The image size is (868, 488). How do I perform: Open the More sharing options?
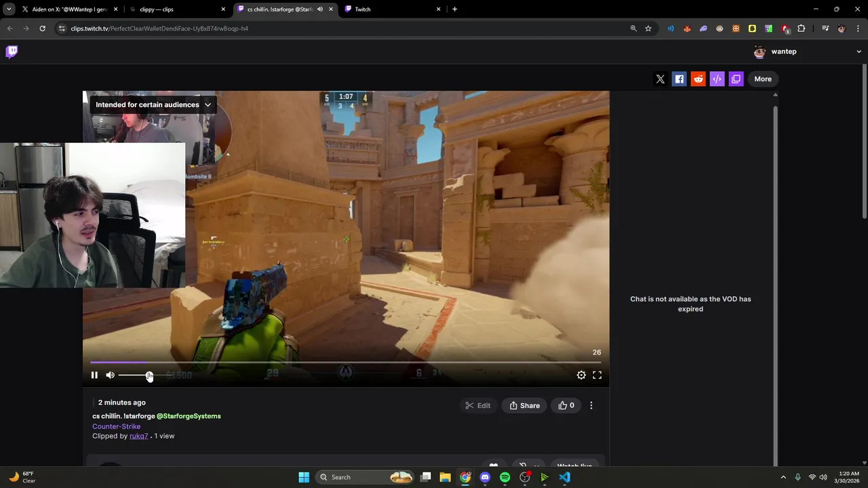click(x=763, y=79)
